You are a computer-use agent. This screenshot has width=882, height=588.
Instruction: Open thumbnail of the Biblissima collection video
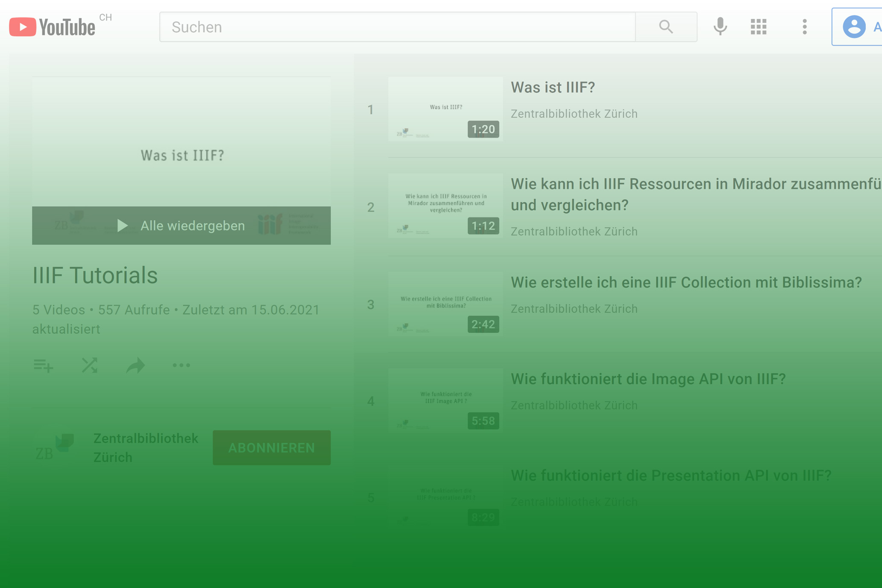(x=445, y=304)
